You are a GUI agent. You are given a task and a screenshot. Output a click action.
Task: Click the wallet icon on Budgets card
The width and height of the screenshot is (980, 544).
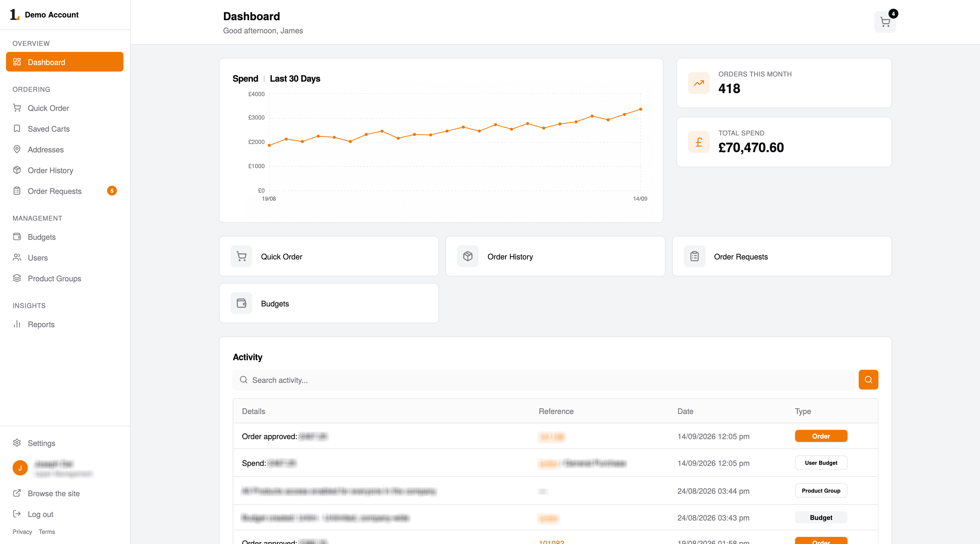point(241,303)
